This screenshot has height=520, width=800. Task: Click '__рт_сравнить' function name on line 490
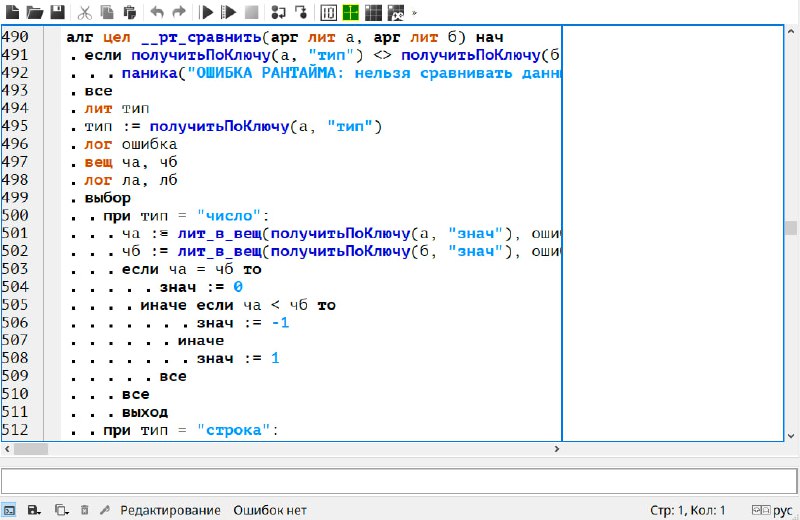pyautogui.click(x=201, y=38)
